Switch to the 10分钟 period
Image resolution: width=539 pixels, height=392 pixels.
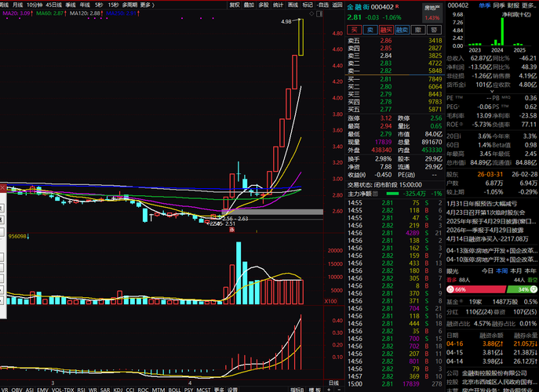35,5
